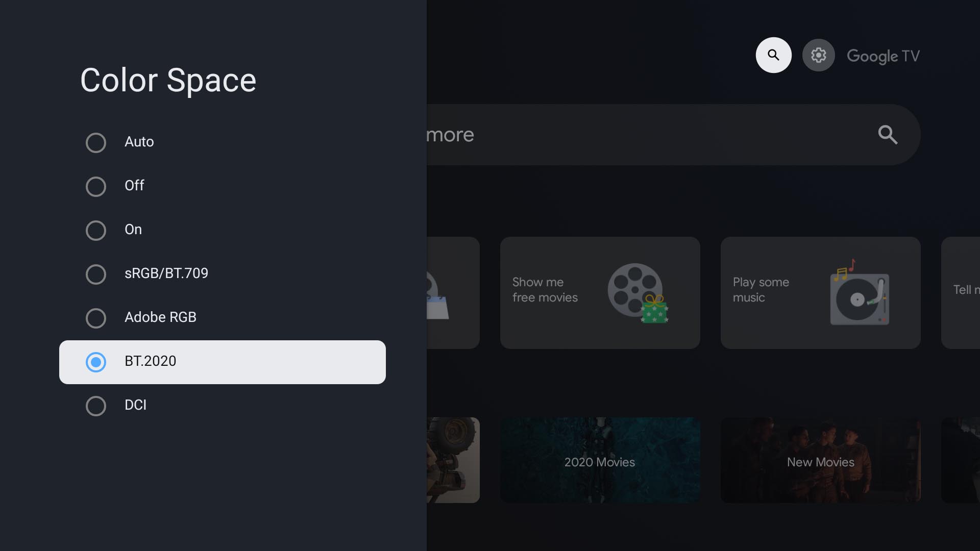
Task: Click the Show me free movies button
Action: 600,293
